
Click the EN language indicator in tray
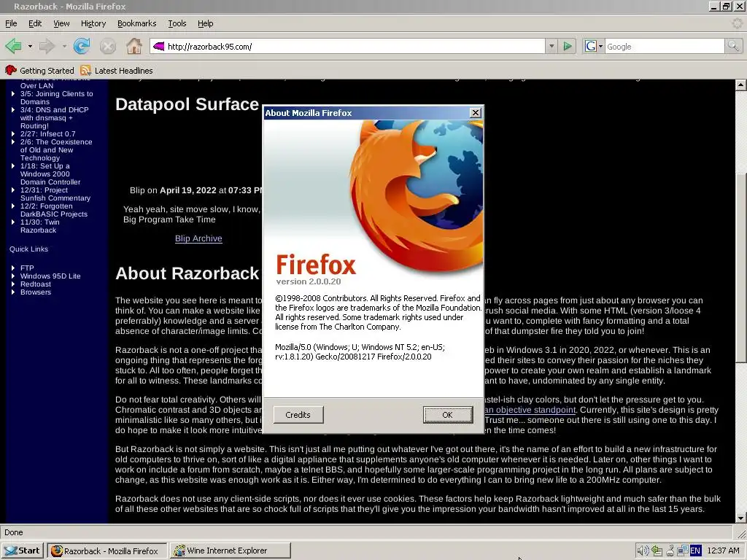tap(695, 551)
